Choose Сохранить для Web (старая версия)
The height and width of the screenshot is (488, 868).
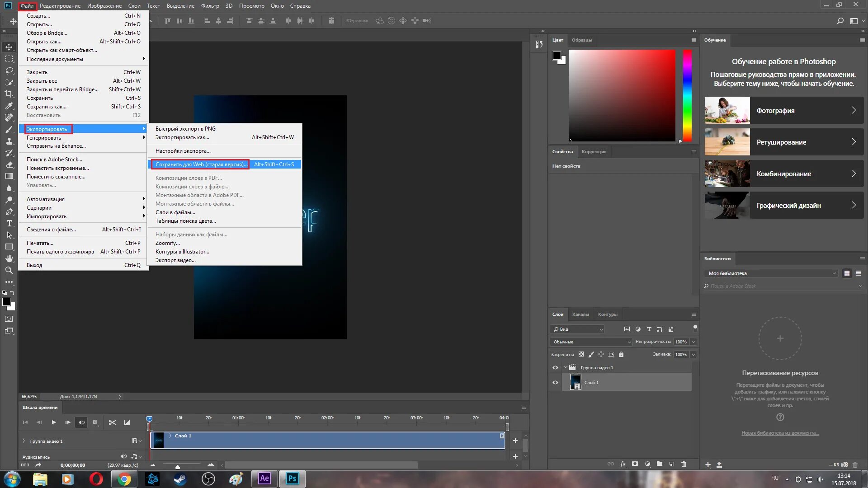pos(225,164)
